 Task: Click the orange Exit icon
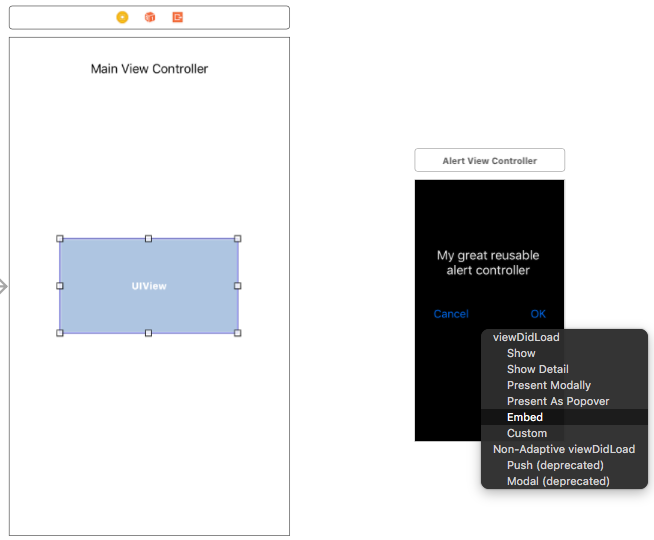tap(178, 17)
